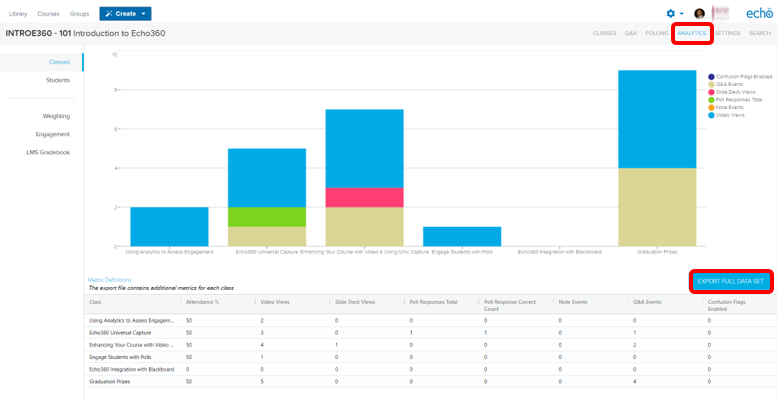Open the settings gear menu

tap(671, 14)
